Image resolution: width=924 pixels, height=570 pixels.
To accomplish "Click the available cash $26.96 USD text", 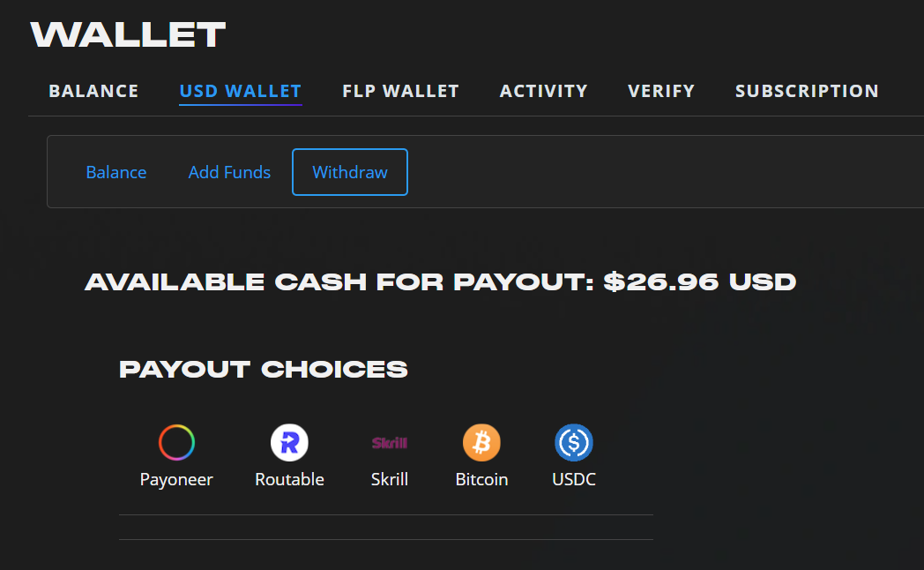I will 699,281.
